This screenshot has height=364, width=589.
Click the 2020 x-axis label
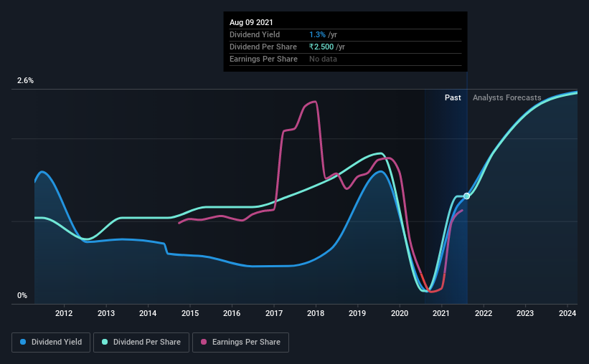pos(400,313)
